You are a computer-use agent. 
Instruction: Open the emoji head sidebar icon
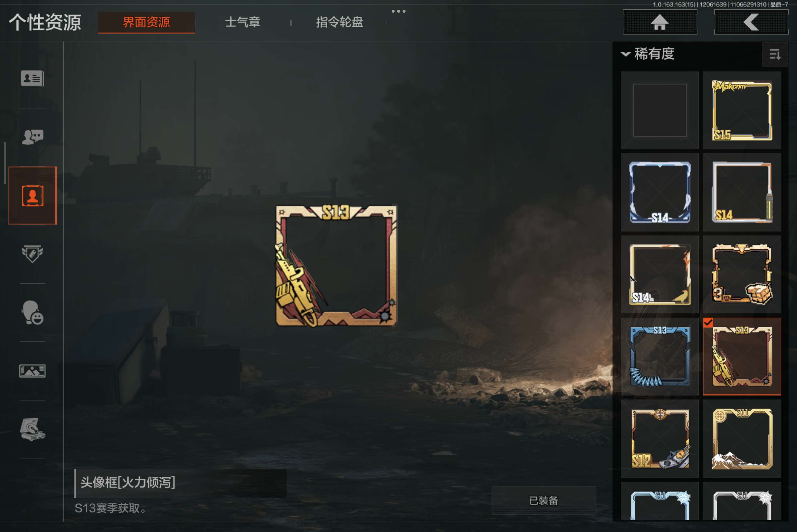(33, 313)
